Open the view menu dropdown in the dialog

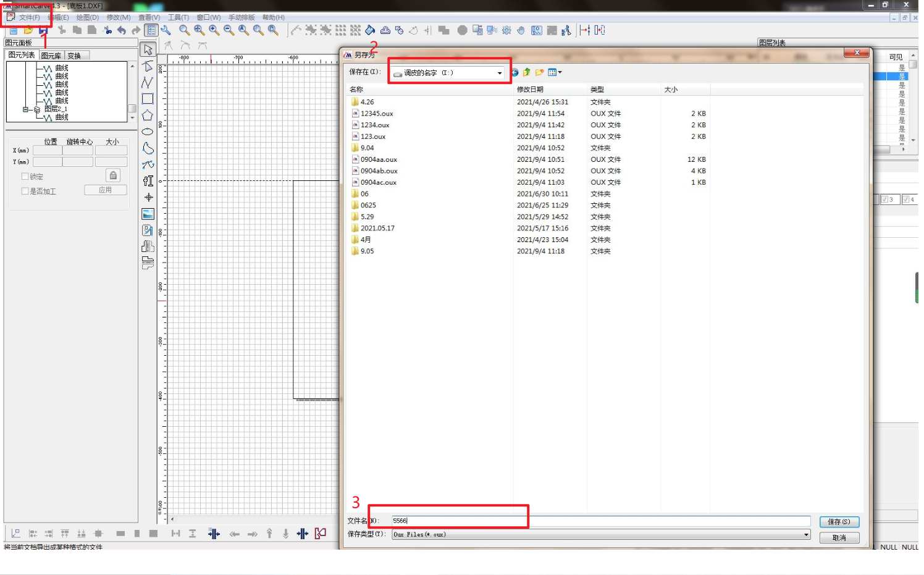coord(555,72)
